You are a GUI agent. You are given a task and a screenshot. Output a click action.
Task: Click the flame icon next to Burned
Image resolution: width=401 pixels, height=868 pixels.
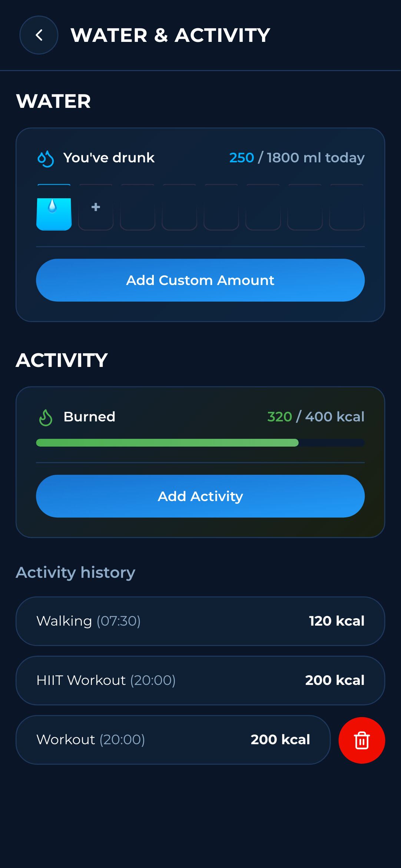click(x=46, y=417)
